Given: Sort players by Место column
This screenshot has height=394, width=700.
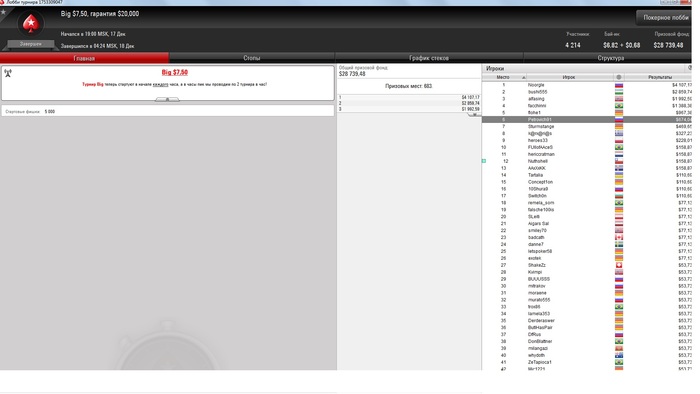Looking at the screenshot, I should click(x=504, y=77).
